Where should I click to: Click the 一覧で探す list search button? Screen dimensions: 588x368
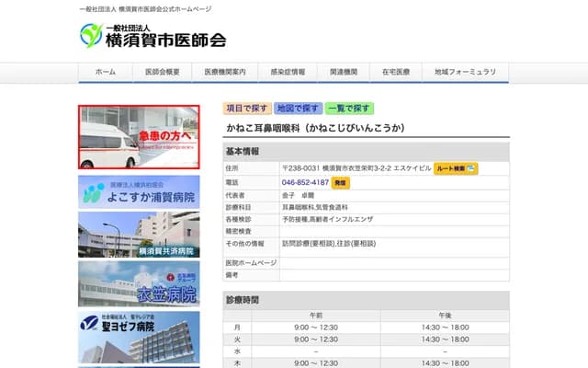point(348,109)
